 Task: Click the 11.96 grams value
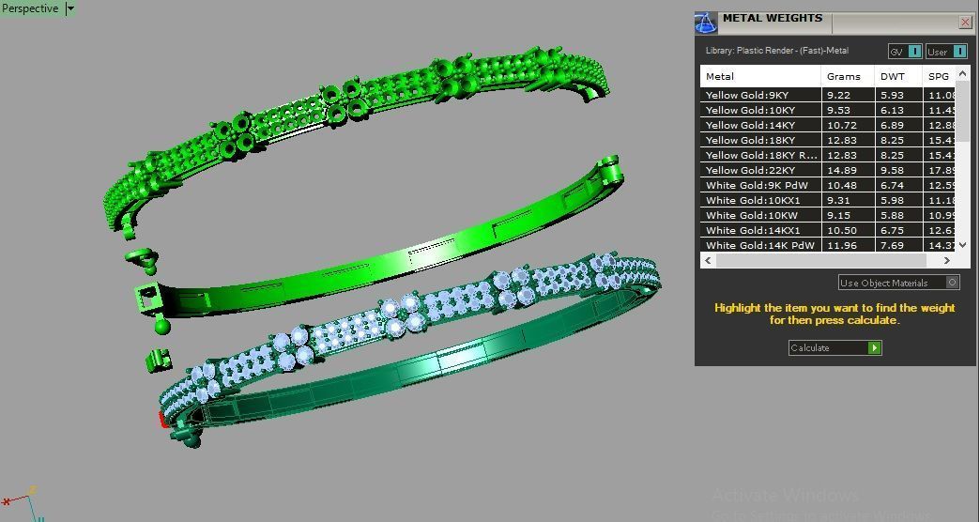(842, 245)
